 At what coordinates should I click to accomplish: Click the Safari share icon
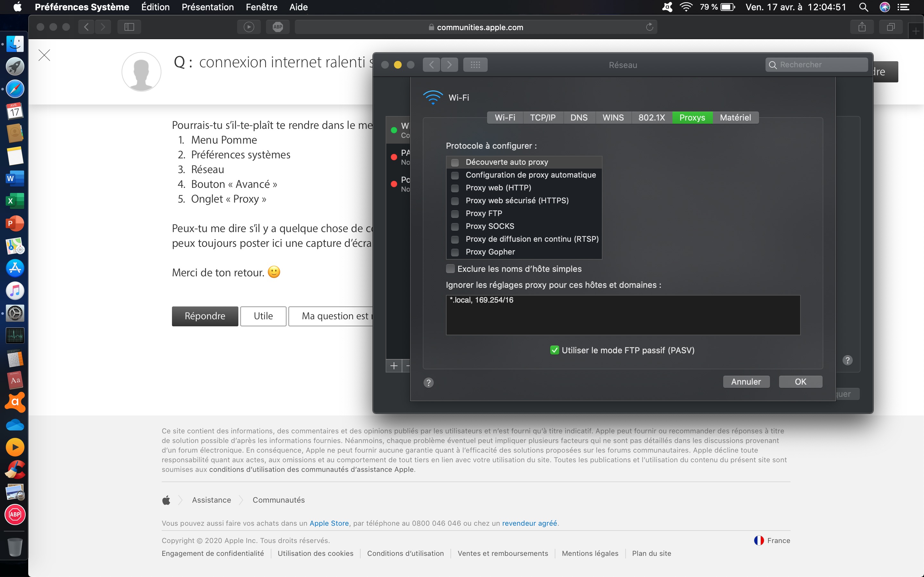click(x=862, y=27)
